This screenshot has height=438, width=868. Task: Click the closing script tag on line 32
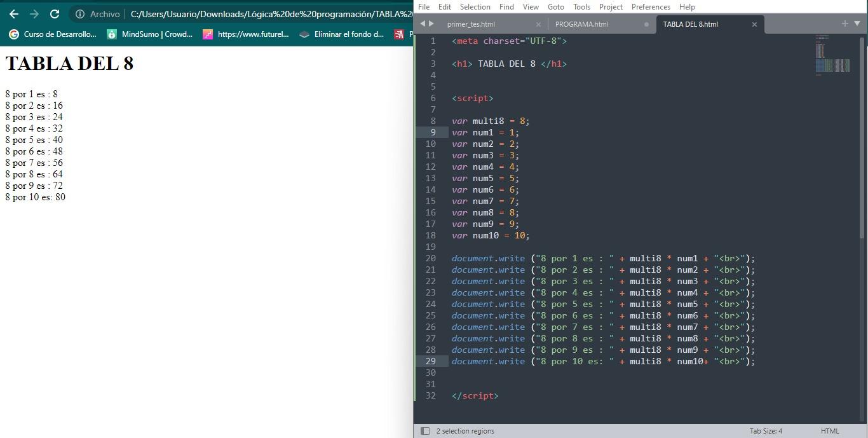coord(475,395)
